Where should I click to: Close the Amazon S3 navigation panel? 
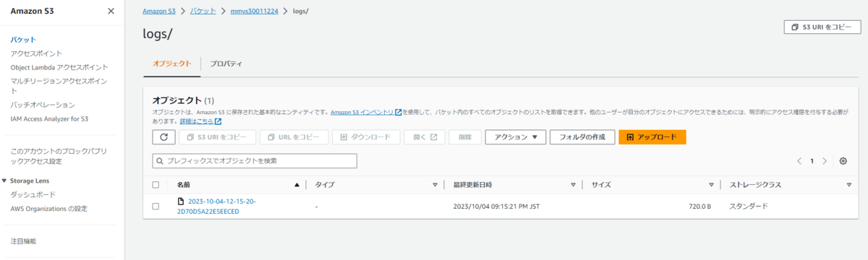(x=111, y=11)
